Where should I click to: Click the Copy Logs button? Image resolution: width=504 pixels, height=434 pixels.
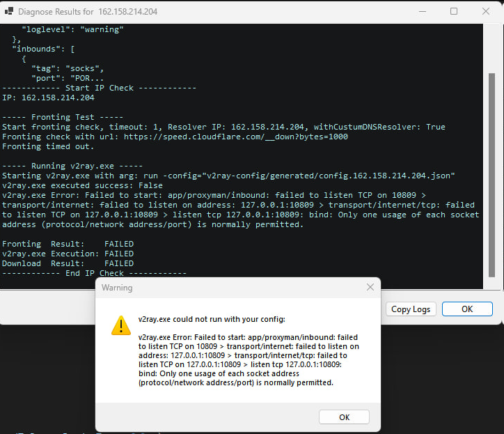tap(411, 309)
